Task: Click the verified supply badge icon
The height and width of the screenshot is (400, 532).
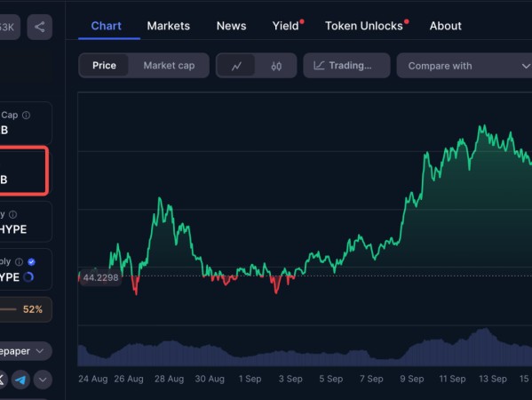Action: (x=32, y=262)
